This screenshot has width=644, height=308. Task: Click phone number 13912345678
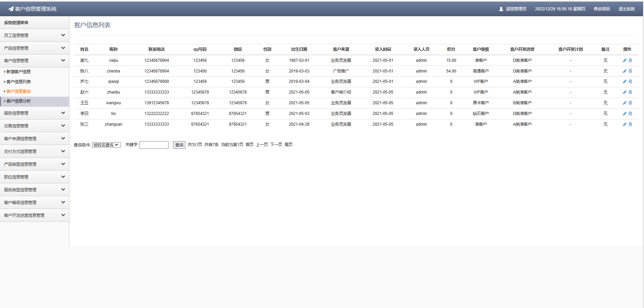[x=157, y=103]
